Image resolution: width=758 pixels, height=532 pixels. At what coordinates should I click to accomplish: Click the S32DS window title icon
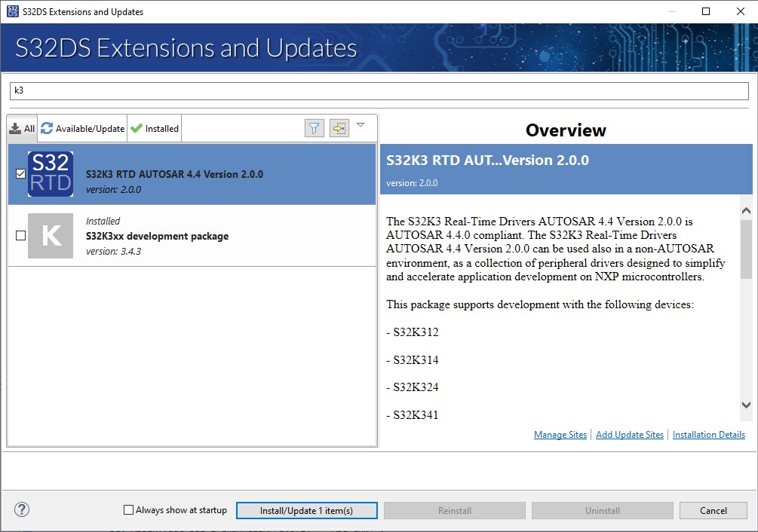12,11
